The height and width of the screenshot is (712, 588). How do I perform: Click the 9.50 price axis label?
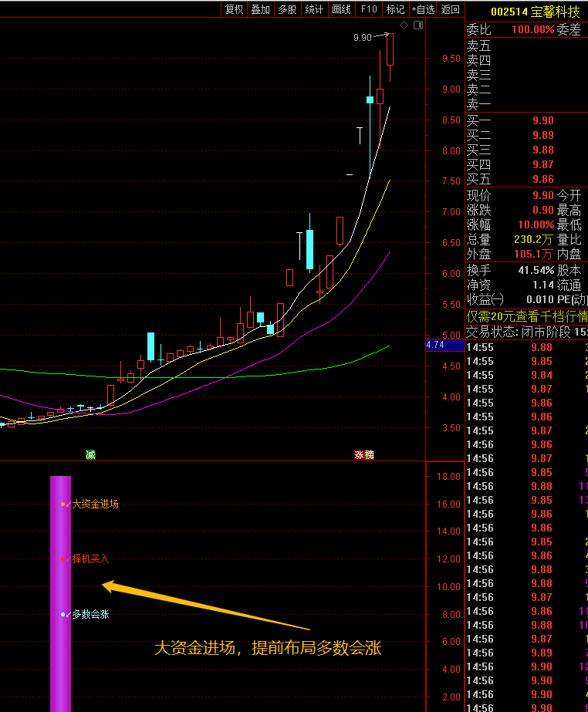pyautogui.click(x=451, y=59)
